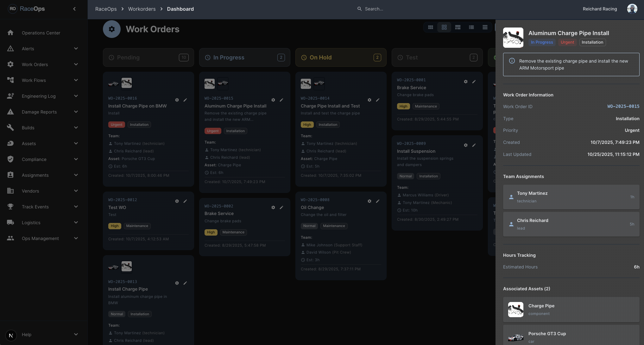Open Damage Reports from the sidebar
644x345 pixels.
point(39,112)
